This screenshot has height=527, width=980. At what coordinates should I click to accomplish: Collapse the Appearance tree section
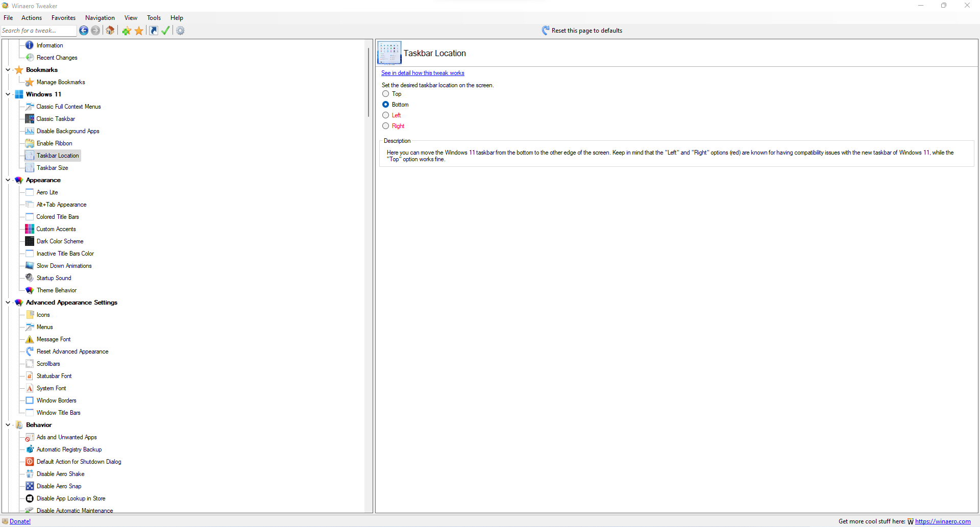(8, 180)
